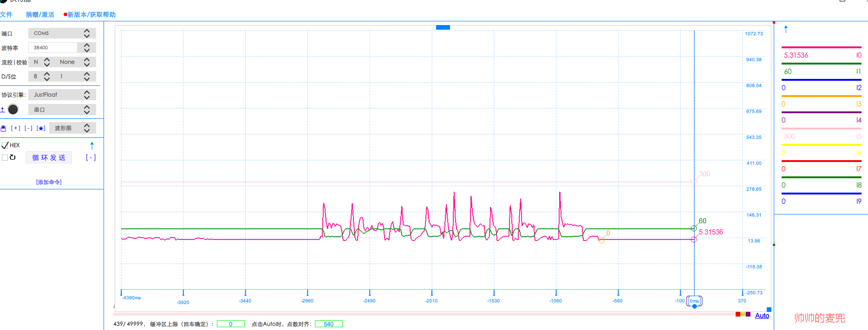
Task: Click the 300 value in channel I5 row
Action: click(x=790, y=136)
